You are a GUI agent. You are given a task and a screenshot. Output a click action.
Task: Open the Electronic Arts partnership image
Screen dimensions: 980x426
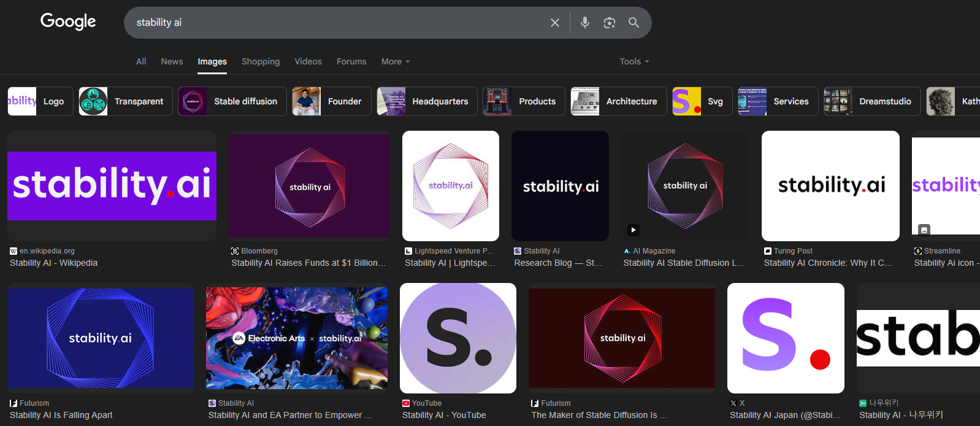point(297,338)
